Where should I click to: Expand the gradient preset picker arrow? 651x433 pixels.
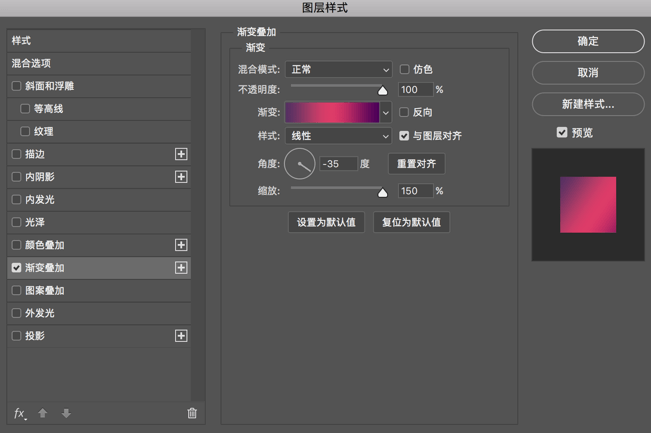click(x=386, y=113)
